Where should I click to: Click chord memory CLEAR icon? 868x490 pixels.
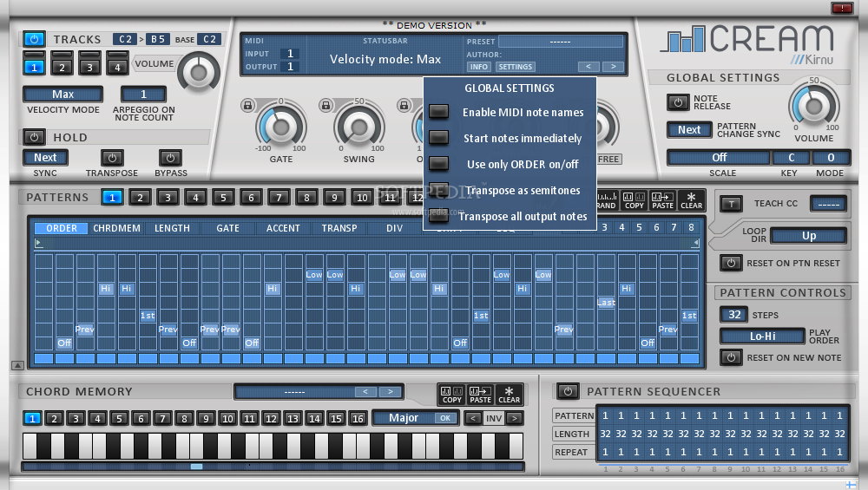509,395
